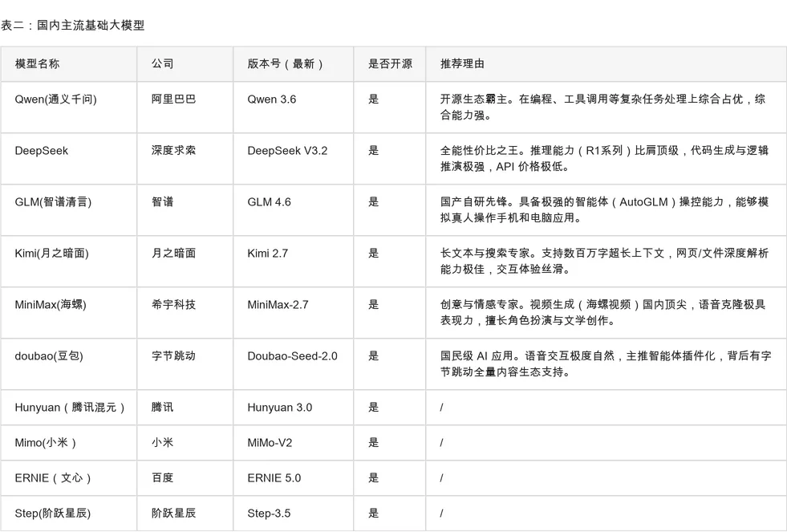Click the open-source '是' in the Hunyuan row
Image resolution: width=787 pixels, height=532 pixels.
(373, 407)
